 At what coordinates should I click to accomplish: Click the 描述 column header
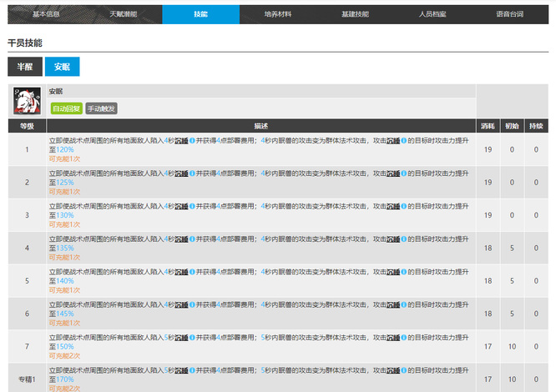coord(261,126)
